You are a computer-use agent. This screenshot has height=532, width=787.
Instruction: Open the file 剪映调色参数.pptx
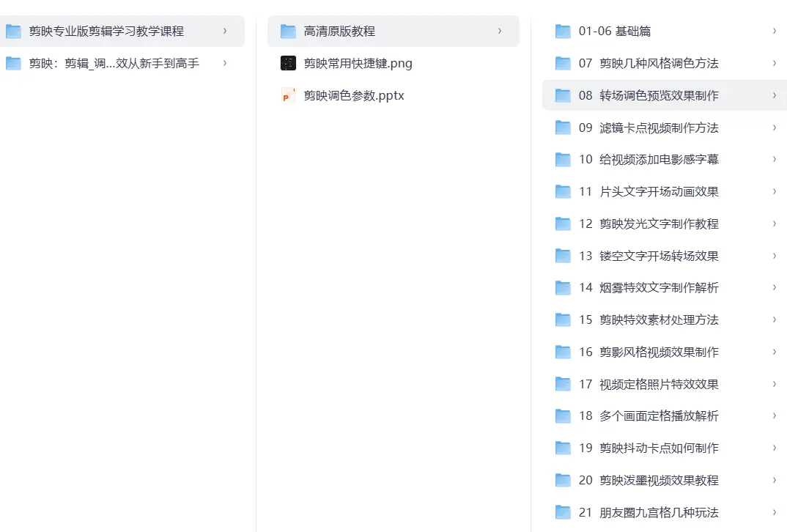pos(354,95)
